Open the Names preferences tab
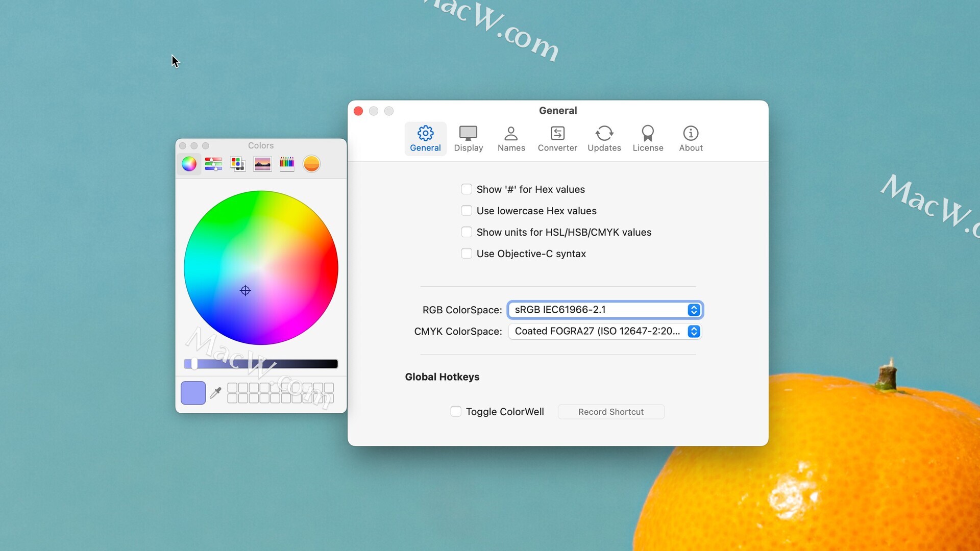980x551 pixels. tap(511, 139)
